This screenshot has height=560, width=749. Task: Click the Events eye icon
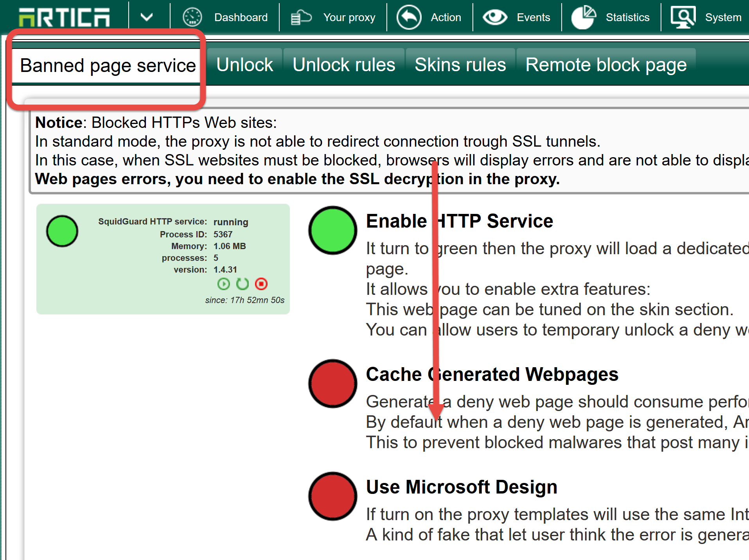coord(495,17)
